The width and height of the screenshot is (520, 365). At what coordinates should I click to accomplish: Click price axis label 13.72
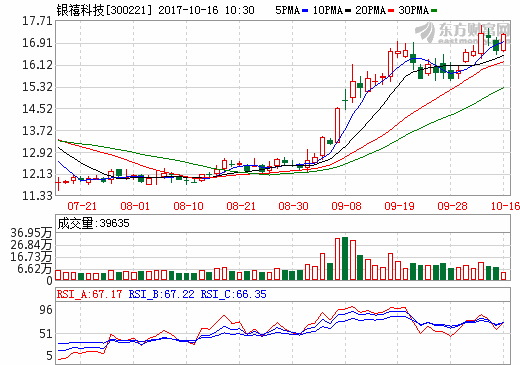tap(37, 131)
